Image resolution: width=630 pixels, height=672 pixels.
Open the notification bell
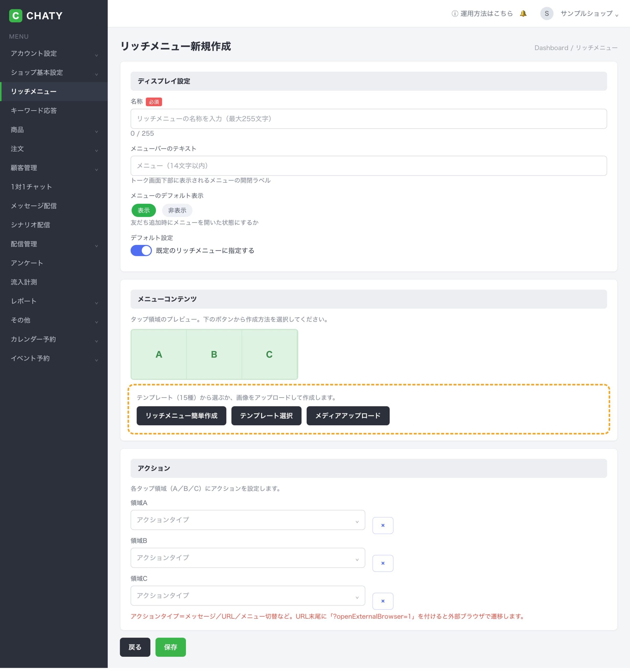523,14
